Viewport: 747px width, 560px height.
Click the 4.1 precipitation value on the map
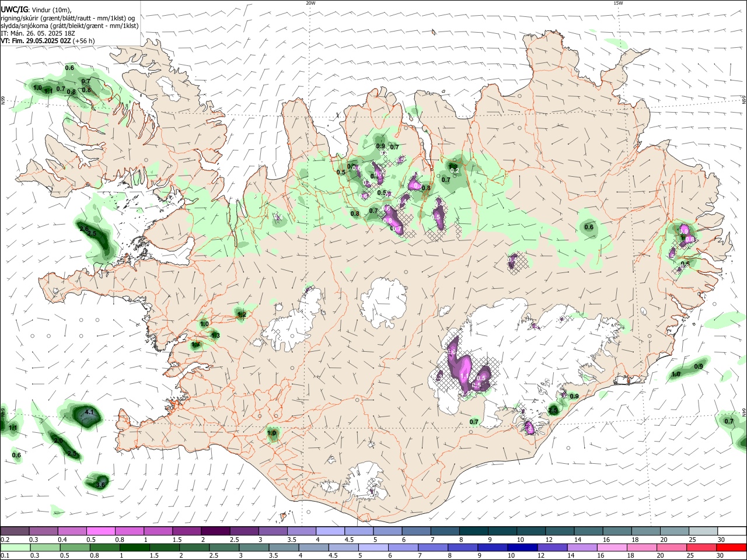coord(89,412)
